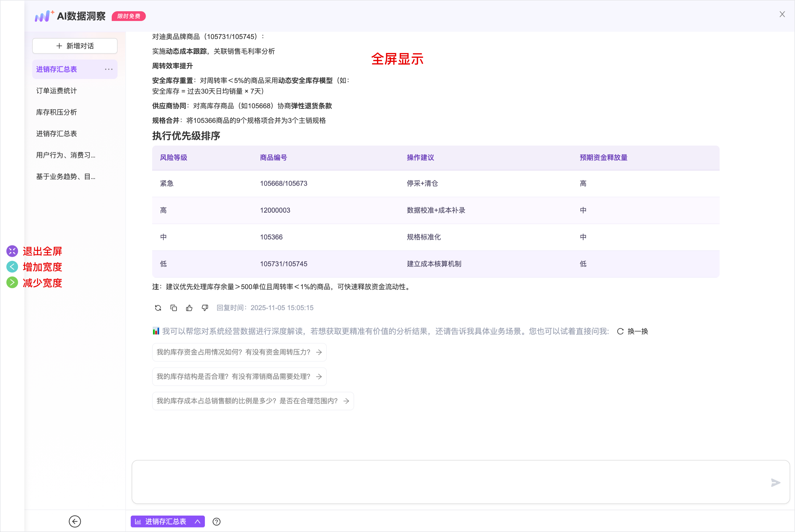This screenshot has height=532, width=795.
Task: Click the purple exit fullscreen icon
Action: tap(12, 251)
